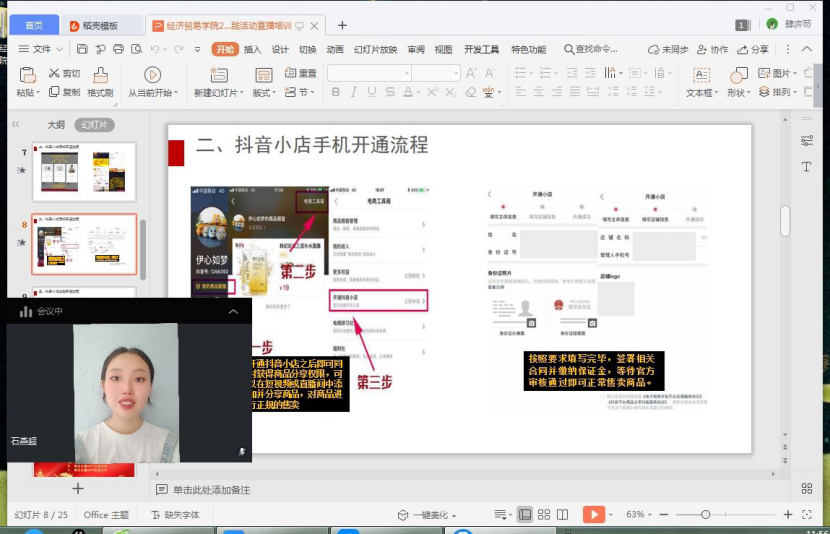Add new document tab with plus button
This screenshot has width=830, height=534.
[x=342, y=25]
